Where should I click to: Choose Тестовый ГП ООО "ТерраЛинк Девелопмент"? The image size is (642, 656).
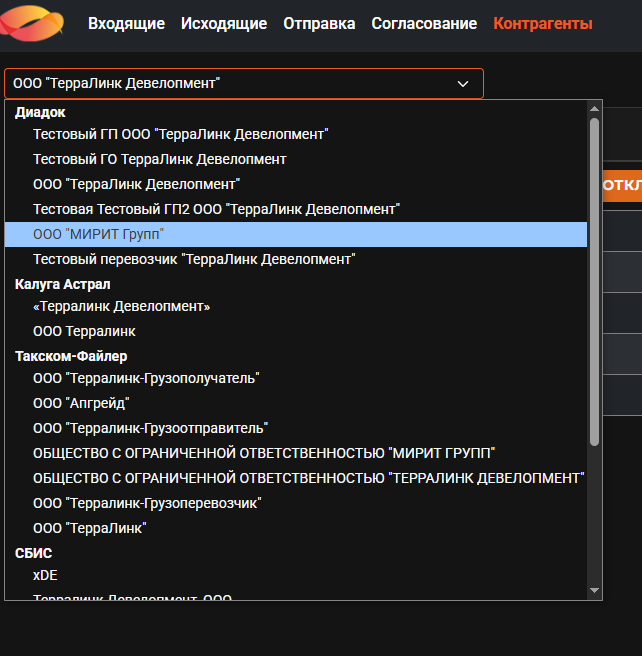click(296, 134)
